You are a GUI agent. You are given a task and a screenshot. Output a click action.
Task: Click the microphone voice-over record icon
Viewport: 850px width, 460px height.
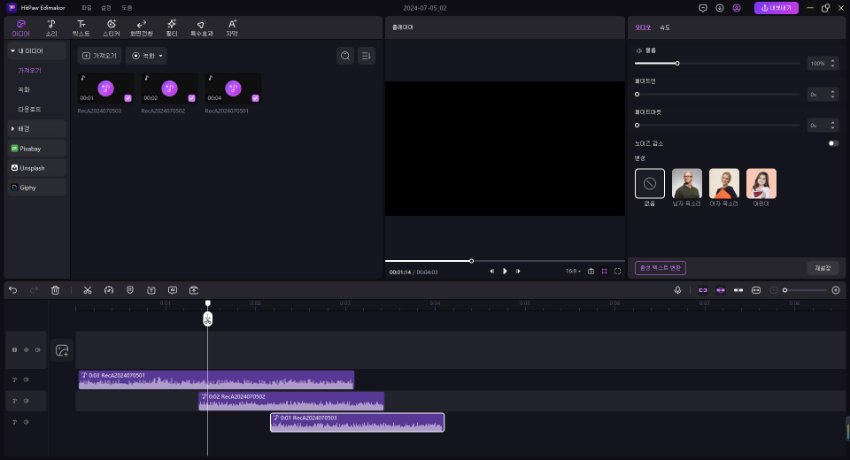[678, 290]
